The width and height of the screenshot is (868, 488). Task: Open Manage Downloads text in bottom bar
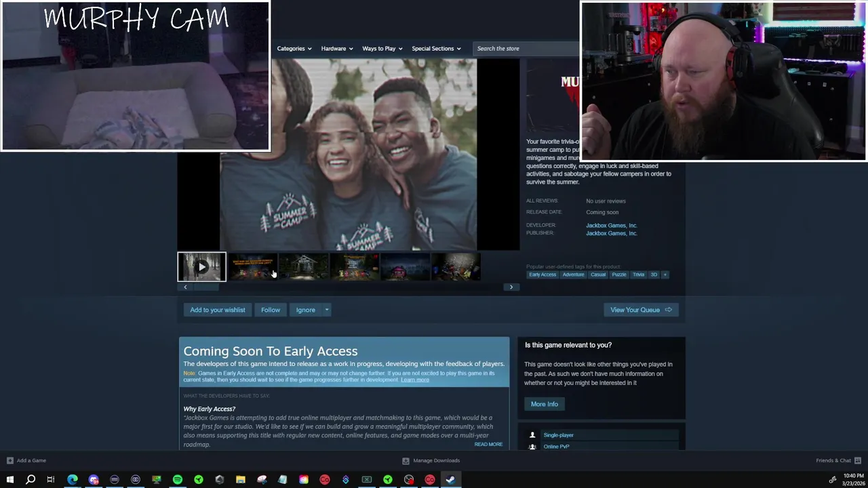(x=437, y=461)
